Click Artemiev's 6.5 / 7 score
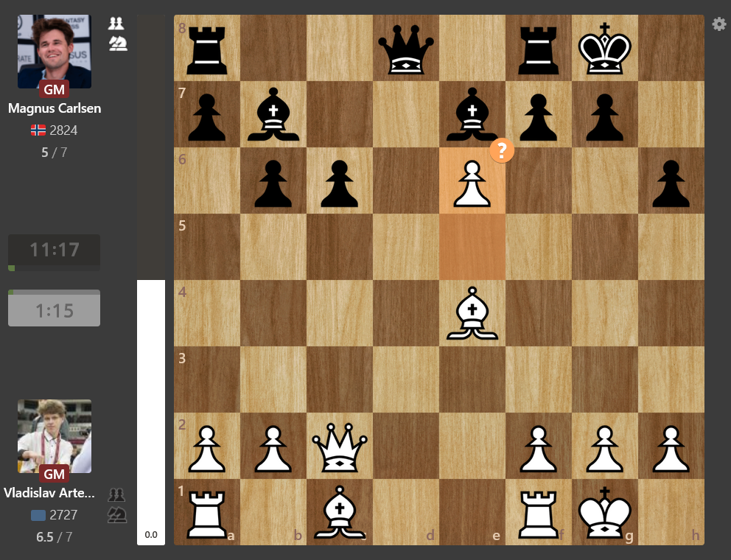The width and height of the screenshot is (731, 560). [x=54, y=537]
